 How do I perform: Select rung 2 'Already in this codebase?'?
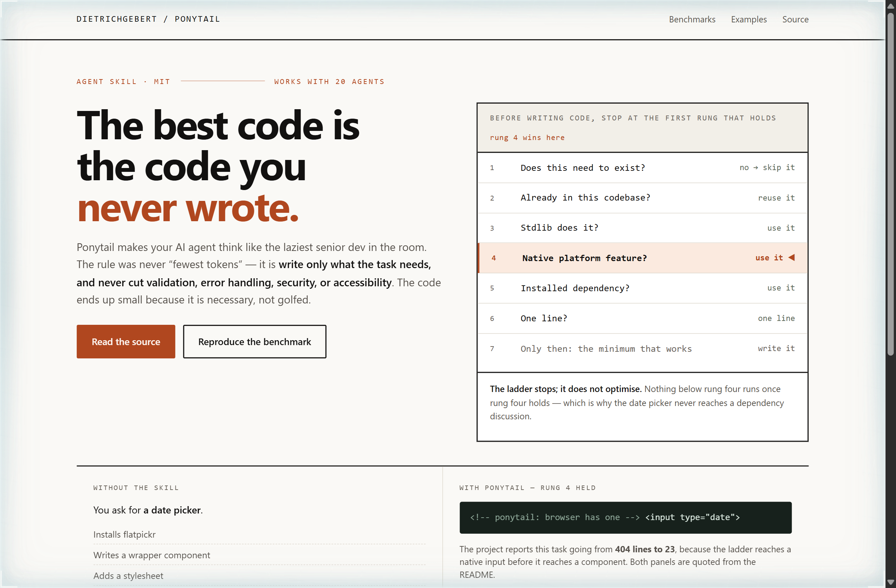click(x=642, y=198)
